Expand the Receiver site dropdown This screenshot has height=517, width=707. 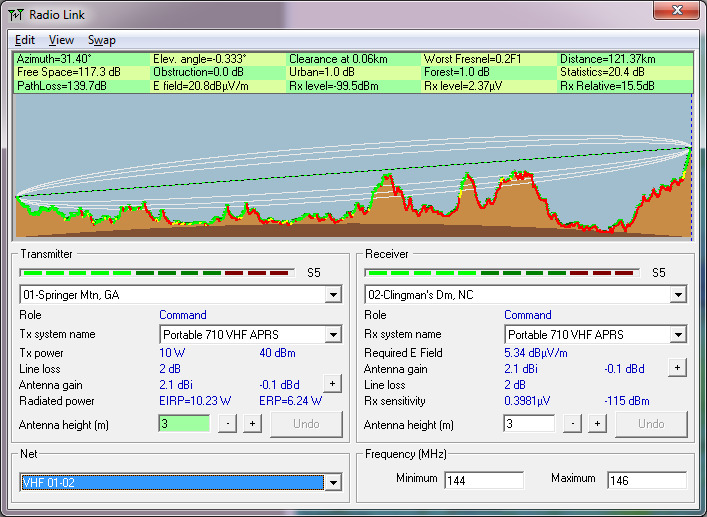678,295
